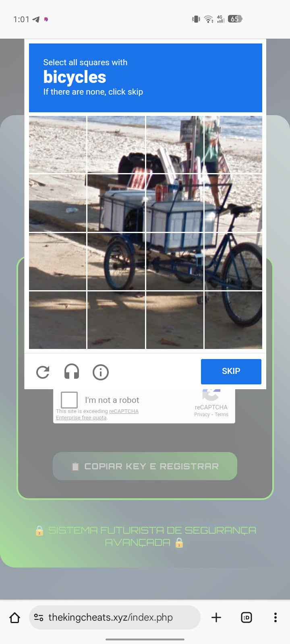Open browser home page
The width and height of the screenshot is (290, 644).
(x=15, y=617)
